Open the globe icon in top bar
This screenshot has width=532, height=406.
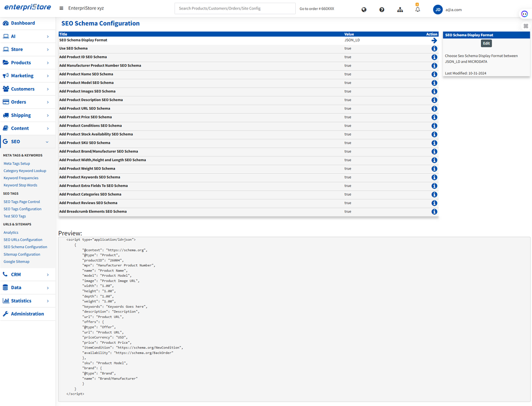pos(364,10)
